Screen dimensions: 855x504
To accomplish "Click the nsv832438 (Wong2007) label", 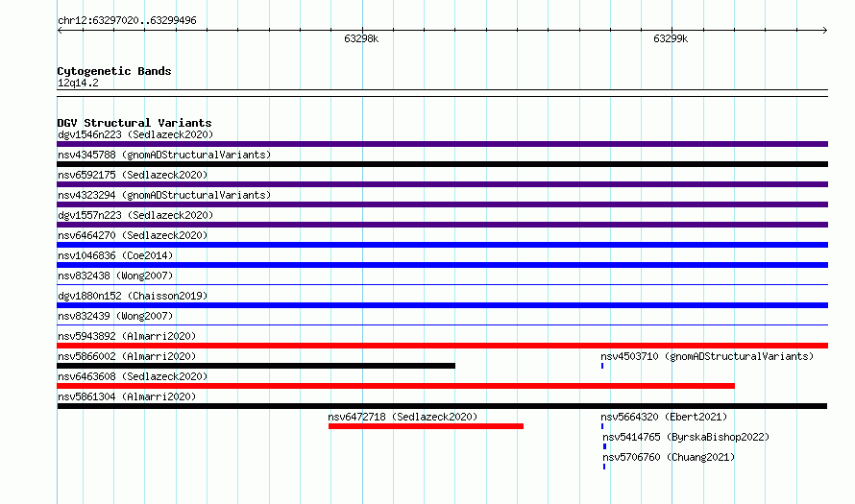I will (115, 276).
